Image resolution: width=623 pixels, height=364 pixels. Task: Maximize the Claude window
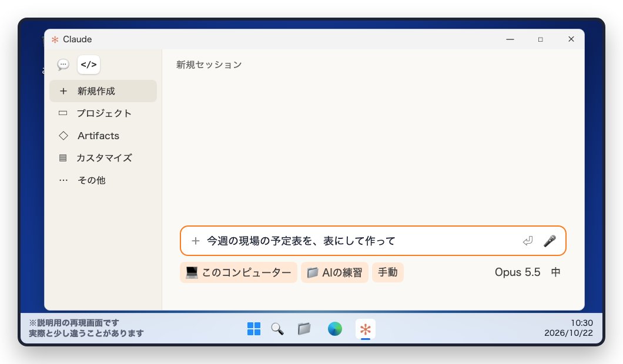pos(540,39)
